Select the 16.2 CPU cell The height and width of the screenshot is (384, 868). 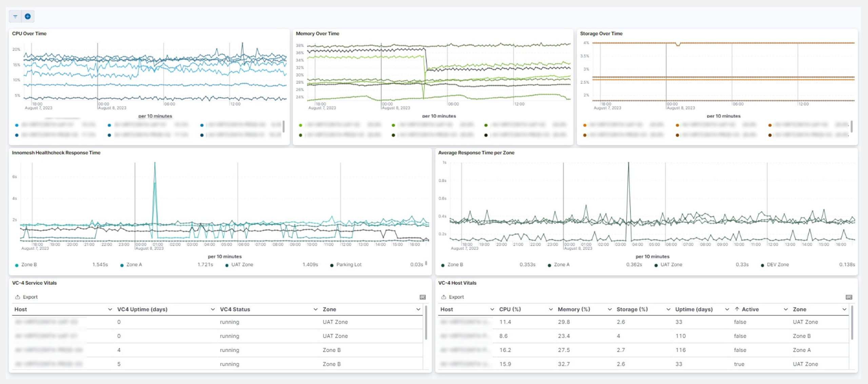(505, 350)
